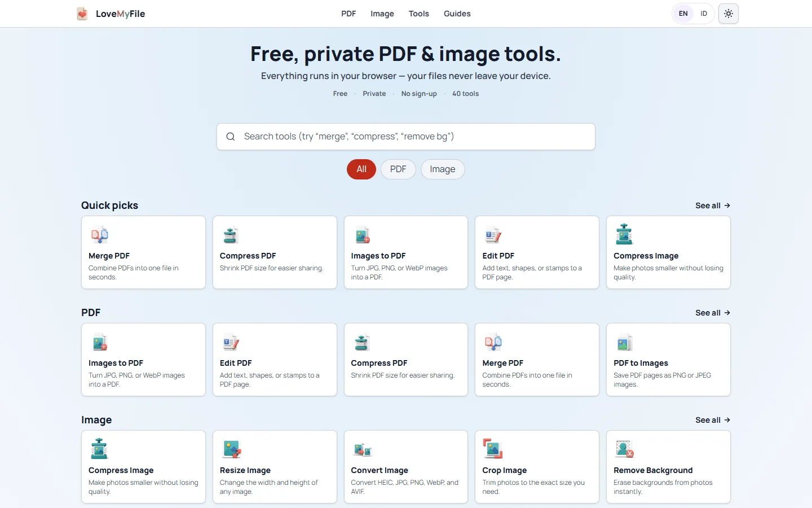Click the Images to PDF icon in Quick picks
This screenshot has width=812, height=508.
click(x=362, y=234)
